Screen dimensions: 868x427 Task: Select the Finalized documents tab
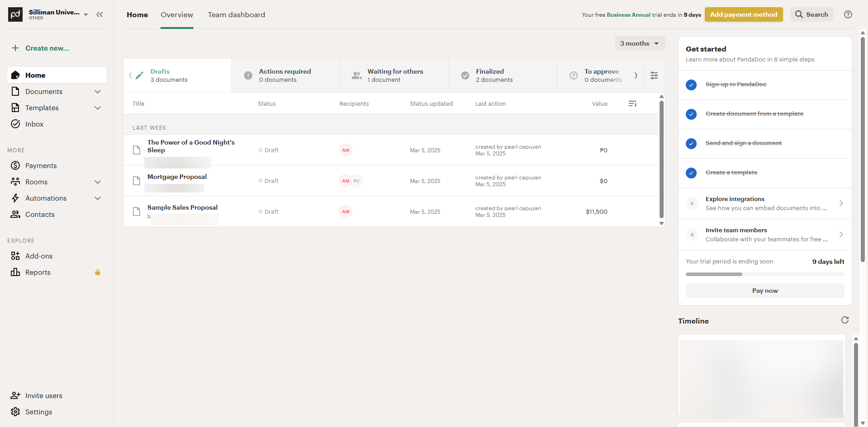tap(494, 75)
